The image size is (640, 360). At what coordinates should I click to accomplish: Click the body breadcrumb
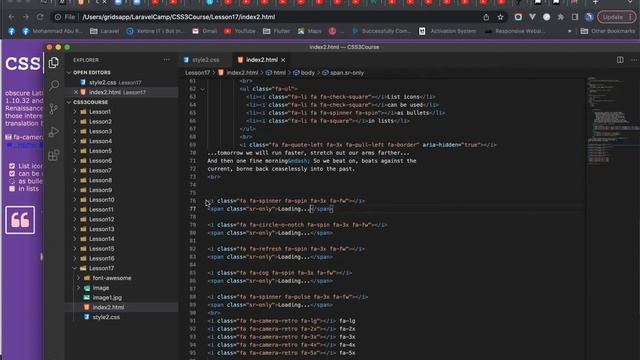click(304, 73)
